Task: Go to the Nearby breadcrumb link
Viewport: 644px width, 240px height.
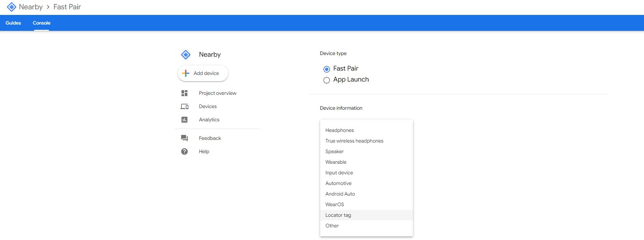Action: click(x=31, y=7)
